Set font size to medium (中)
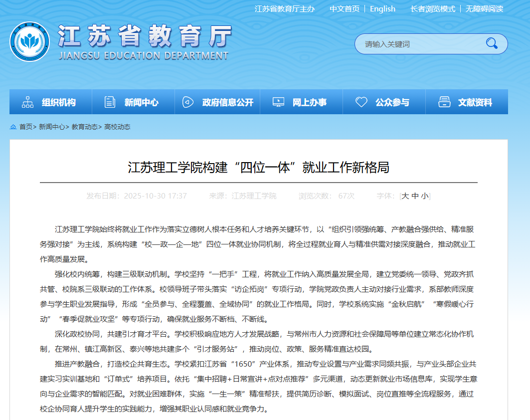The height and width of the screenshot is (420, 530). pos(415,196)
